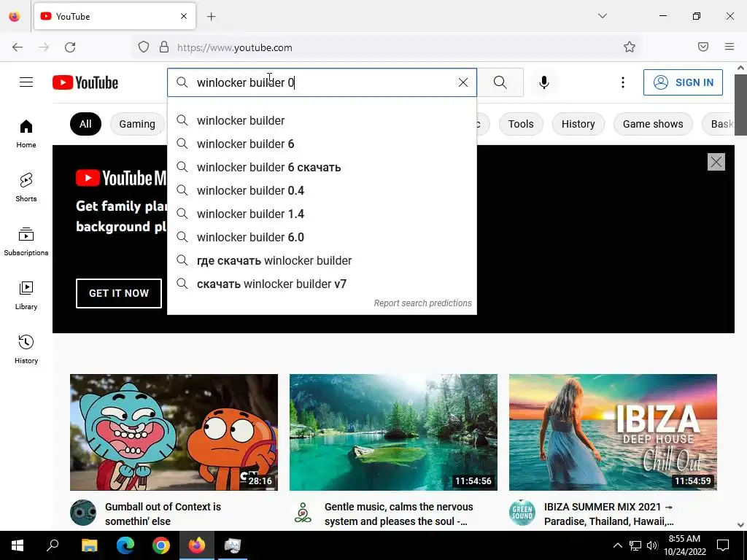The image size is (747, 560).
Task: Clear the search box with the X
Action: [x=463, y=82]
